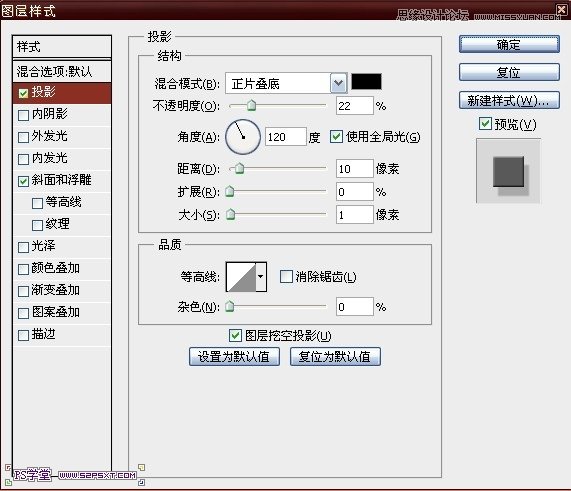Click the 扩展 spread slider handle
The image size is (571, 491).
[x=229, y=192]
